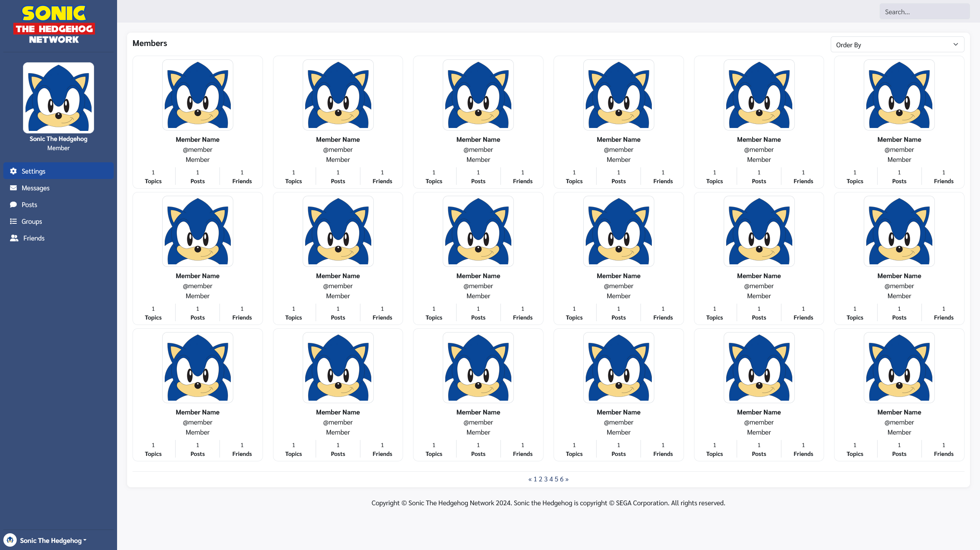The image size is (980, 550).
Task: Click the small avatar icon at bottom-left
Action: (10, 540)
